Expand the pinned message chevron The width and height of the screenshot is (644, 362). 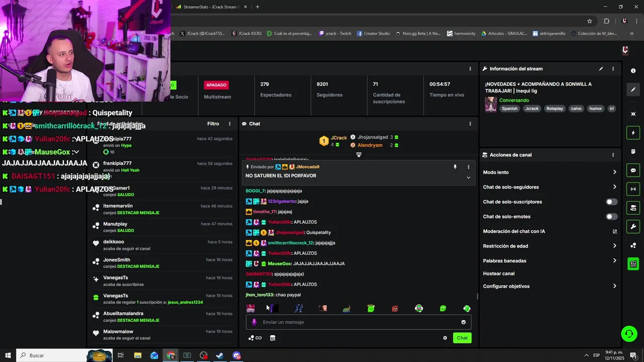468,177
